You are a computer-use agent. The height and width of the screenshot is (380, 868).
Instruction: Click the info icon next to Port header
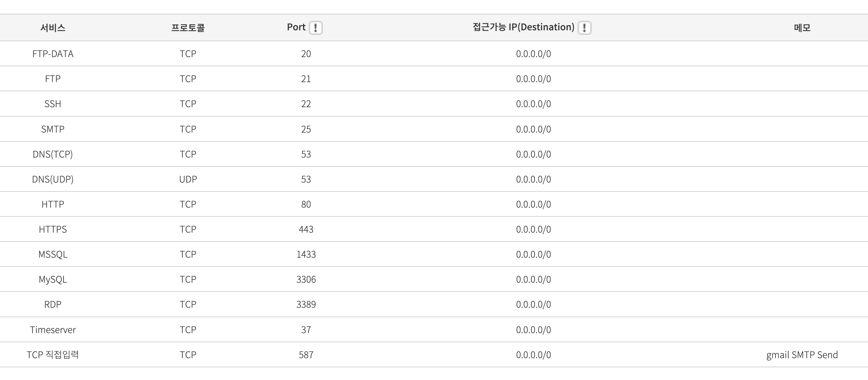click(x=315, y=27)
